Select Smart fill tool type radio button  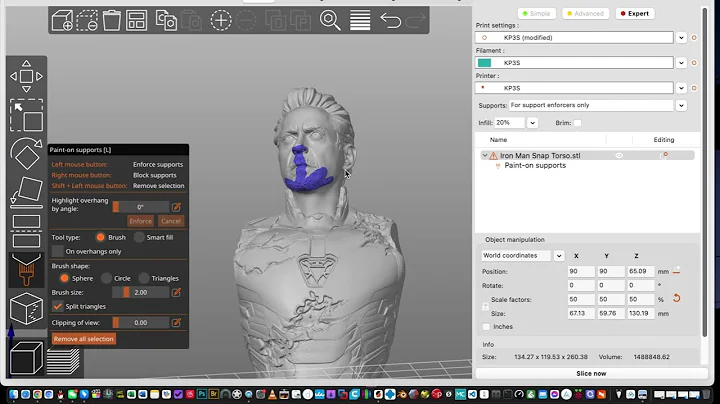point(139,237)
